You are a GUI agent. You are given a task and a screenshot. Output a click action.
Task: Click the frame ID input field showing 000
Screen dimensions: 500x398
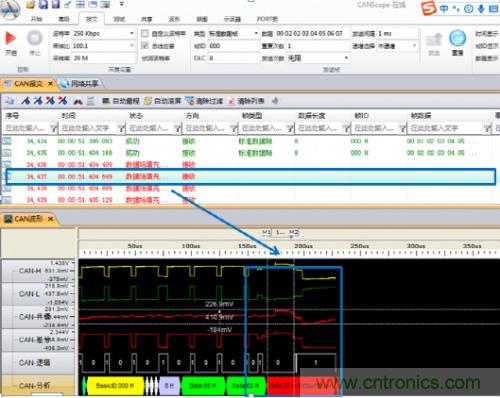[234, 46]
